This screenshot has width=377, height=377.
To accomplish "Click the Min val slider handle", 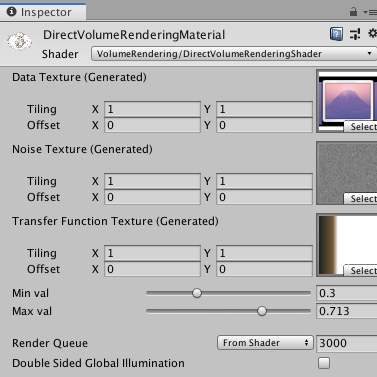I will [x=197, y=293].
